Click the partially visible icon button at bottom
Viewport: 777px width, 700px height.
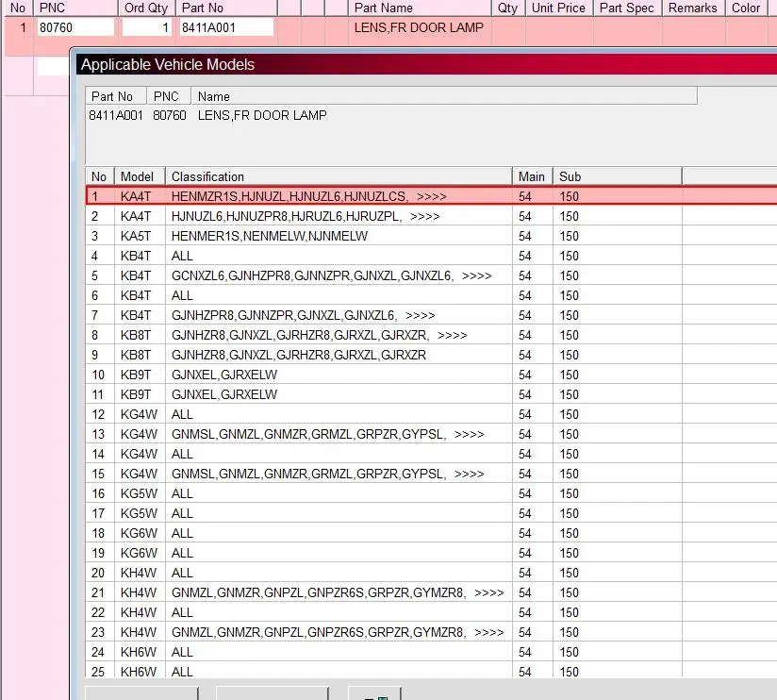click(374, 693)
